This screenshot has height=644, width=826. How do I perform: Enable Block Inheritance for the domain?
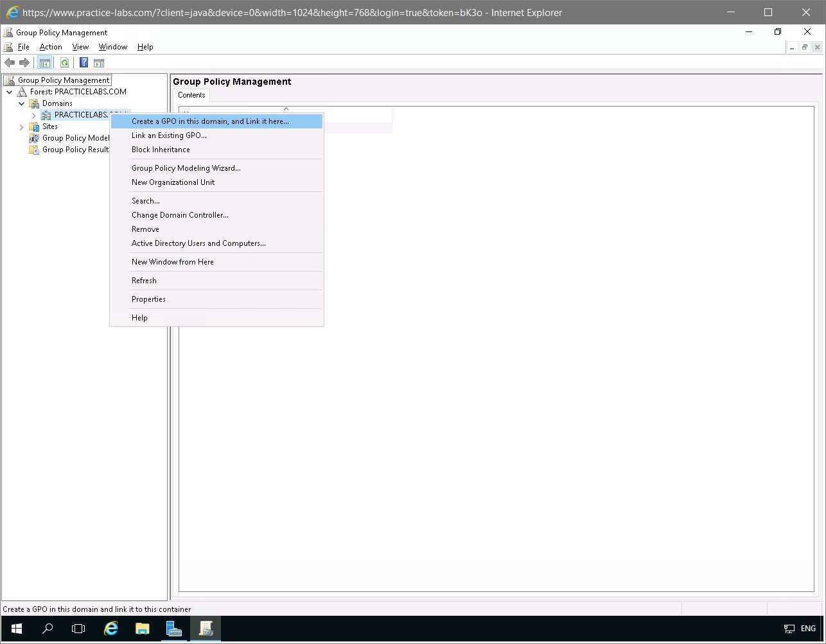pos(161,149)
